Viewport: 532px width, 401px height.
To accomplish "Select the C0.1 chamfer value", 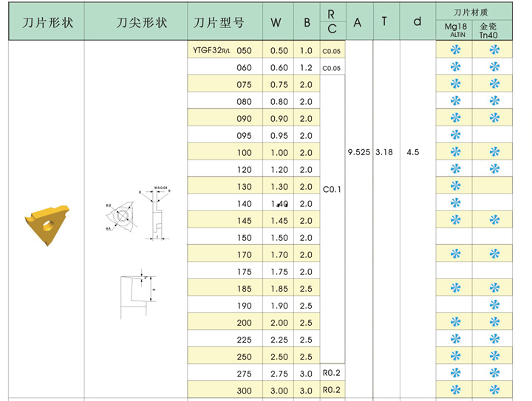I will pos(332,190).
